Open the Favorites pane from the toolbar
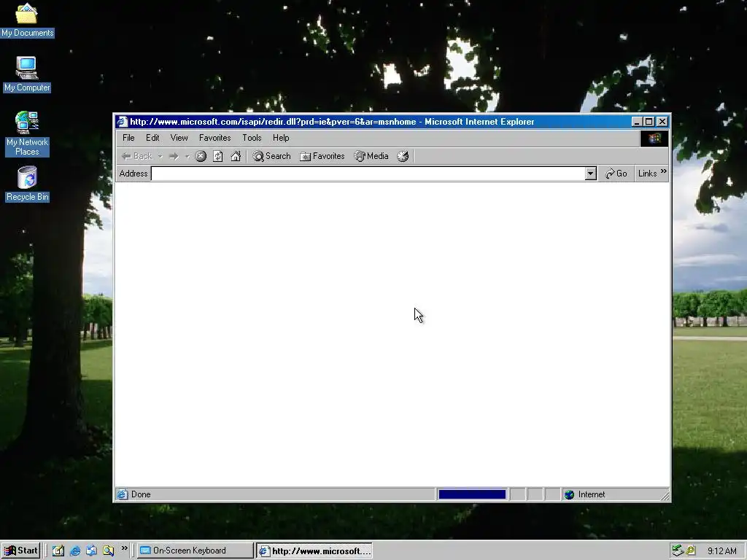This screenshot has height=560, width=747. [x=322, y=156]
